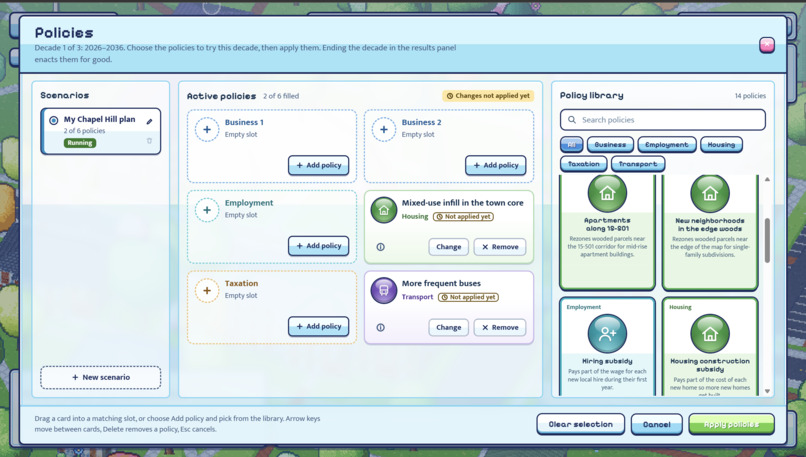Click the Hiring subsidy card title
The width and height of the screenshot is (806, 457).
[607, 361]
